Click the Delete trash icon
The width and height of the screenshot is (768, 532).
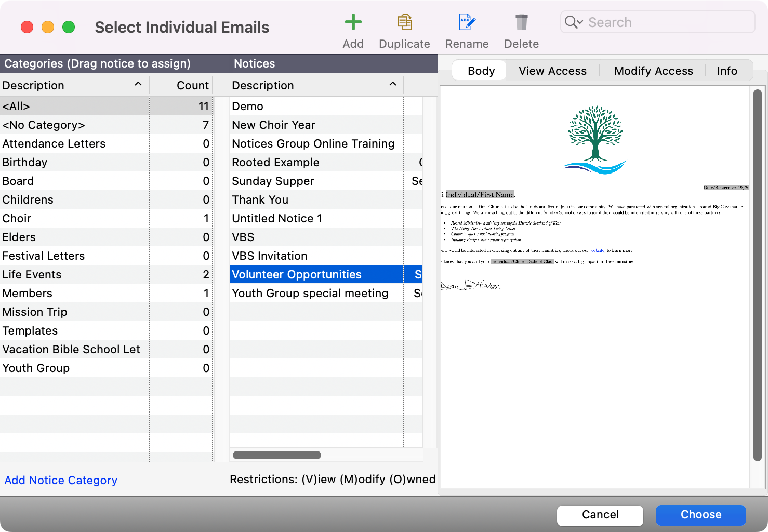[521, 23]
